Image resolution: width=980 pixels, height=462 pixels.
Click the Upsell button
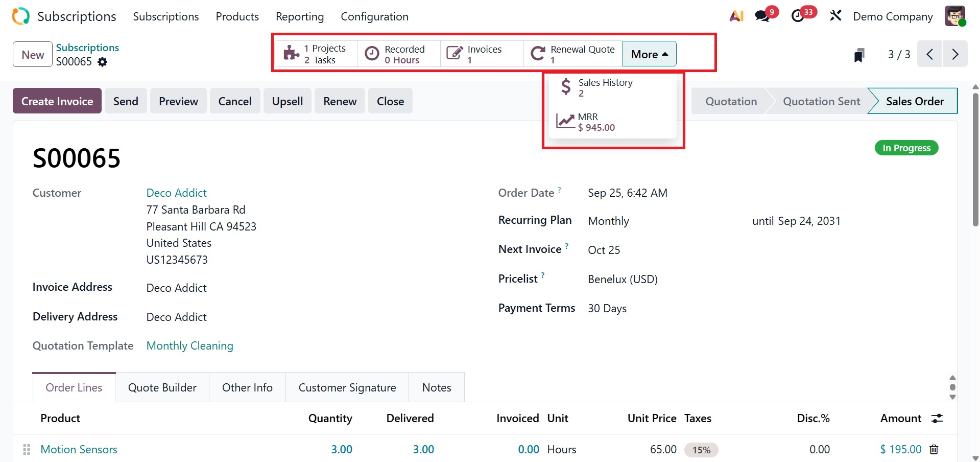click(288, 101)
